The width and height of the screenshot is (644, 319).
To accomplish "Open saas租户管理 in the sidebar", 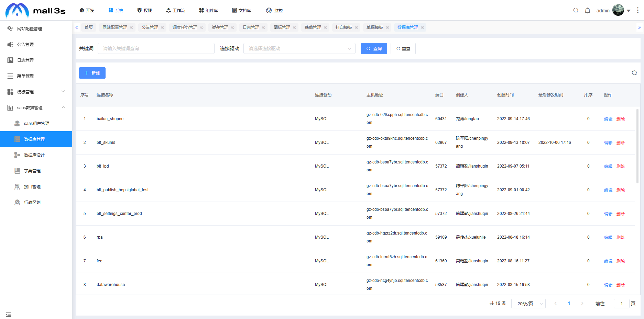I will pos(36,123).
